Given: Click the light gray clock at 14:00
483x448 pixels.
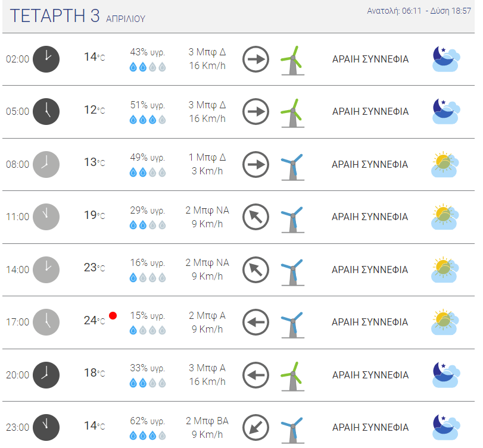Looking at the screenshot, I should point(46,270).
